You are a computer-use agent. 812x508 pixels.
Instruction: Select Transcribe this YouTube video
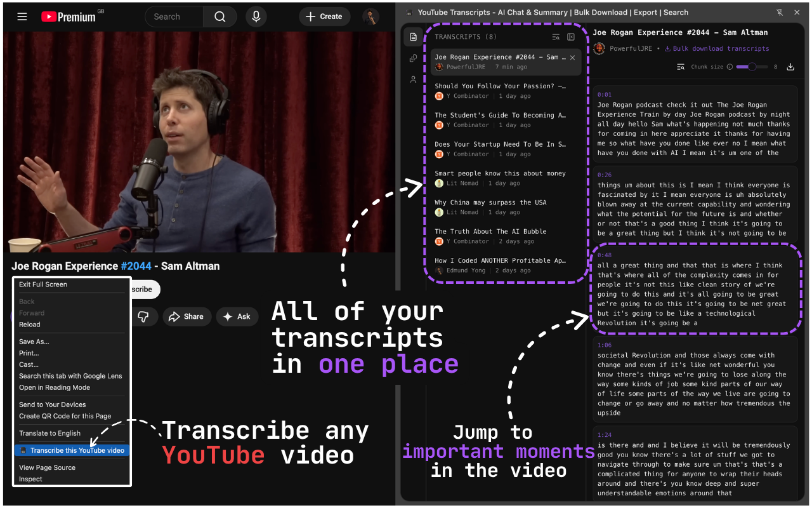click(x=72, y=450)
